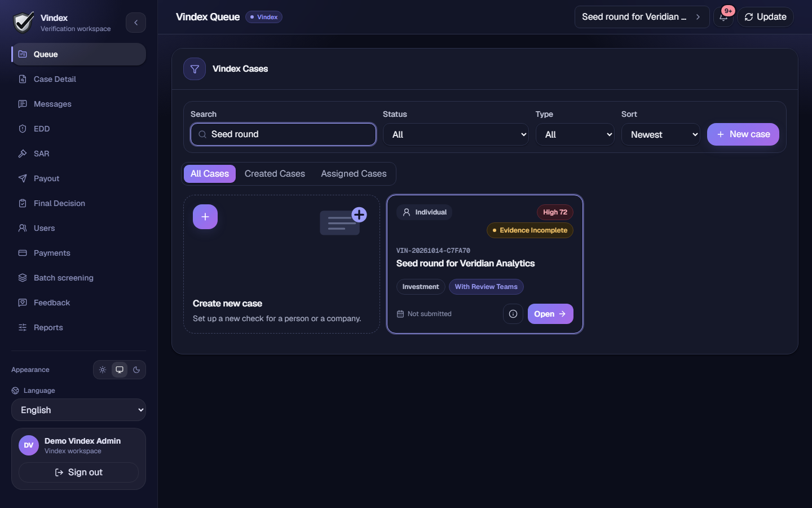Switch to the Assigned Cases tab
812x508 pixels.
(354, 174)
